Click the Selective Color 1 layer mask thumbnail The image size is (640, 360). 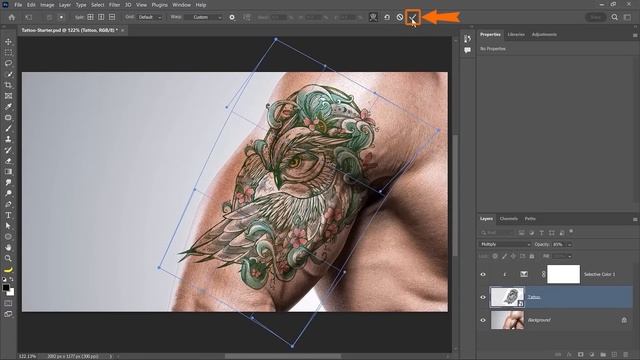563,274
